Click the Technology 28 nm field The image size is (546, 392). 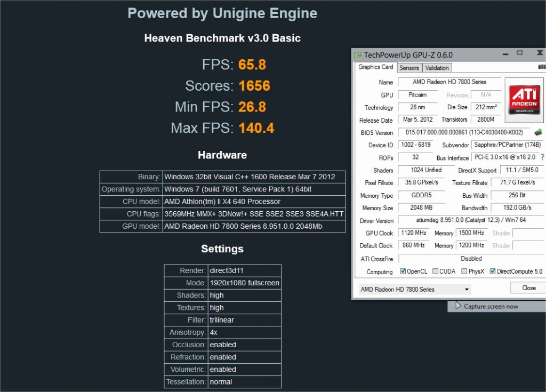coord(417,107)
